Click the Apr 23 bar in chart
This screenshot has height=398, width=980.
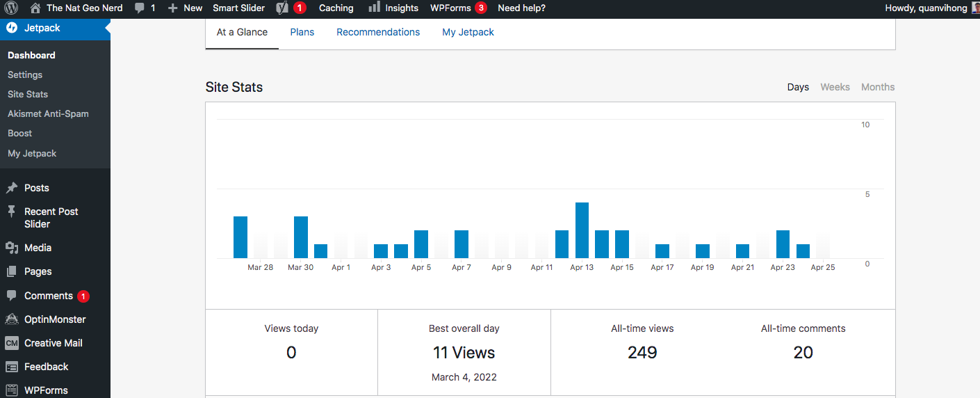(x=783, y=244)
